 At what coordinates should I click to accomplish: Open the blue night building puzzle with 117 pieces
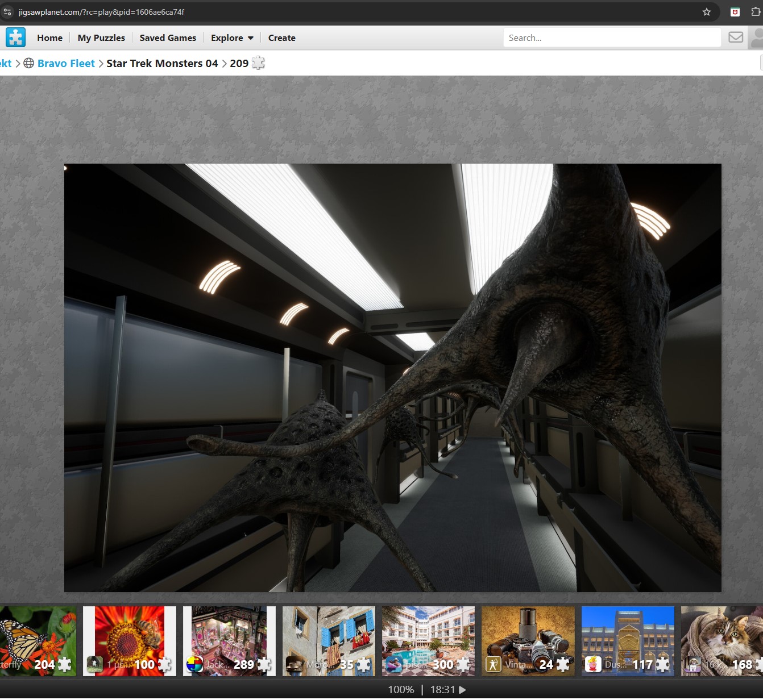tap(628, 641)
